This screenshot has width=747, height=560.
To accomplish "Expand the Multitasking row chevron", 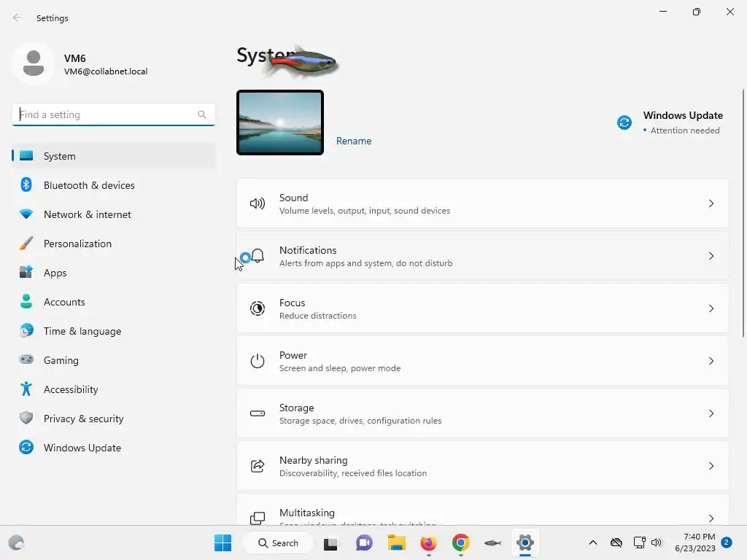I will tap(711, 518).
